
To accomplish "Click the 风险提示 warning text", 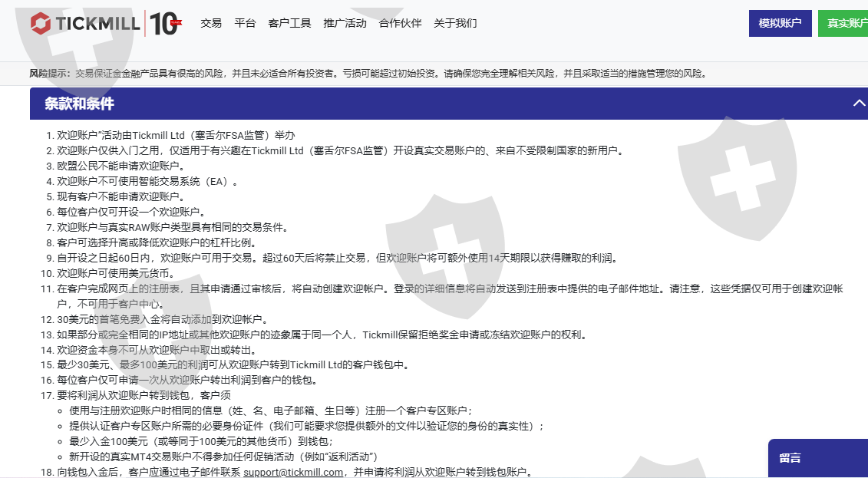I will click(368, 74).
